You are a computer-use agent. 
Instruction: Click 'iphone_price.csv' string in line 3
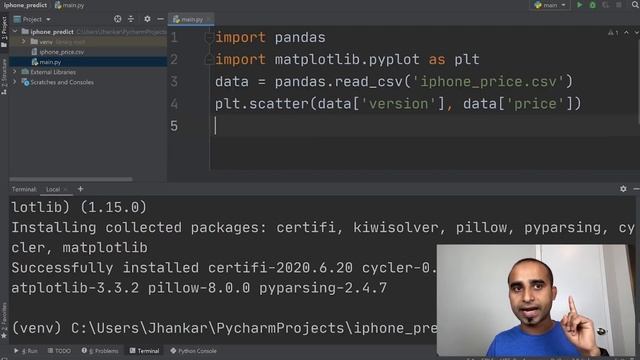point(488,82)
